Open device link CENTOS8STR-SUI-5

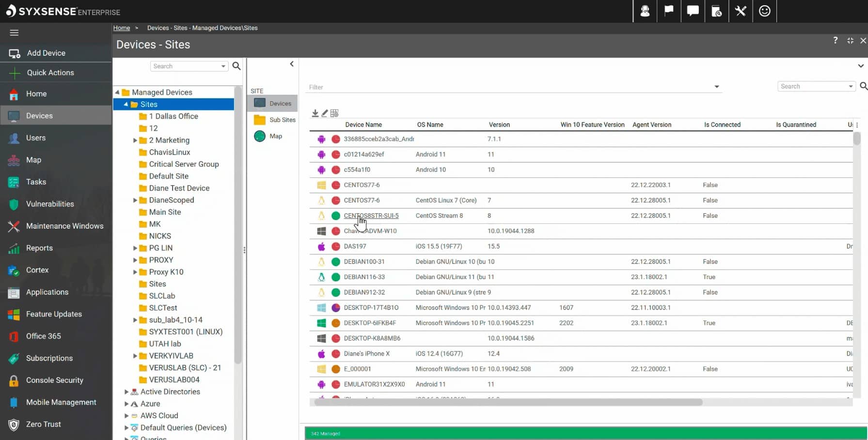coord(371,216)
